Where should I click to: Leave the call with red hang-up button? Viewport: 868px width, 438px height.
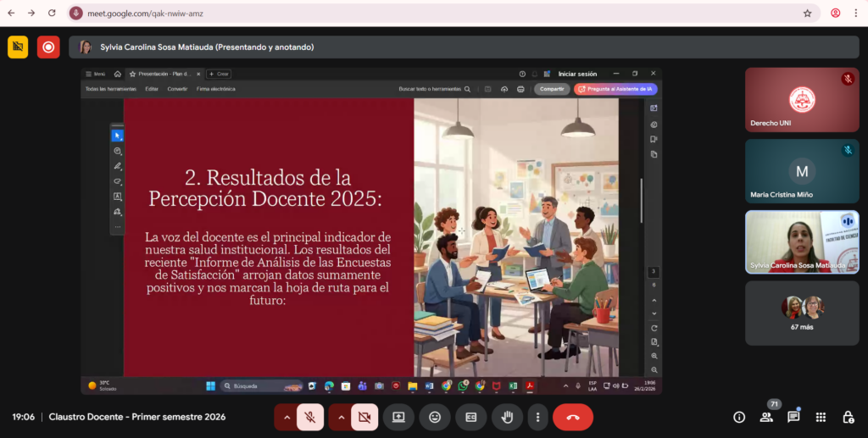(x=573, y=417)
